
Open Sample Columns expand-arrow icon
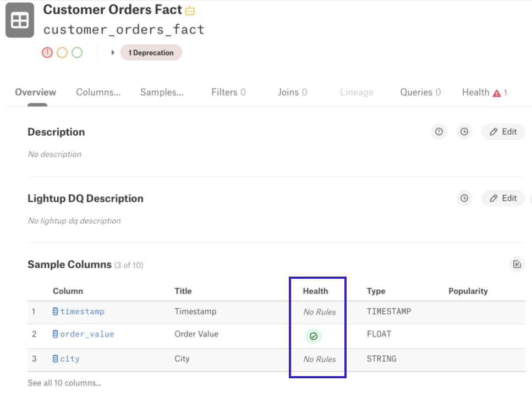point(517,264)
